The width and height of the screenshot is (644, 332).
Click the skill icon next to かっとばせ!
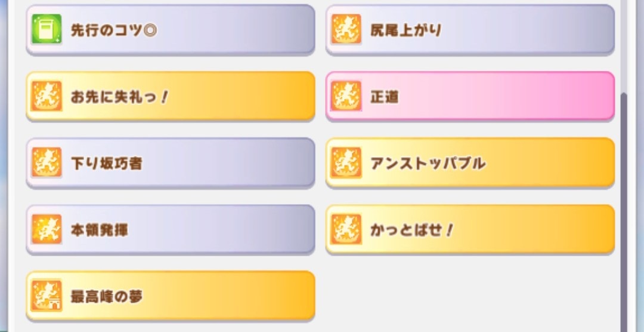click(346, 229)
